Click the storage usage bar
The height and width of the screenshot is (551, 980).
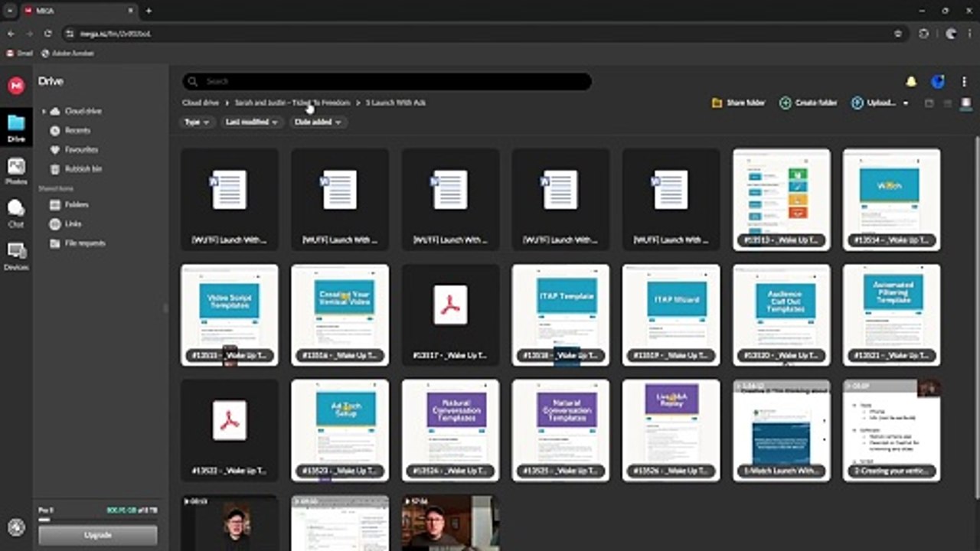click(x=98, y=520)
